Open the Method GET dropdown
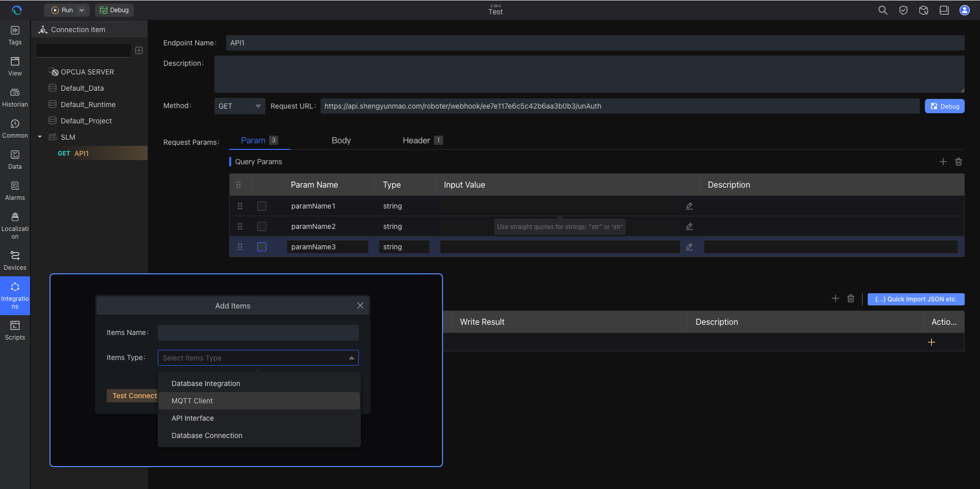The image size is (980, 489). [239, 106]
